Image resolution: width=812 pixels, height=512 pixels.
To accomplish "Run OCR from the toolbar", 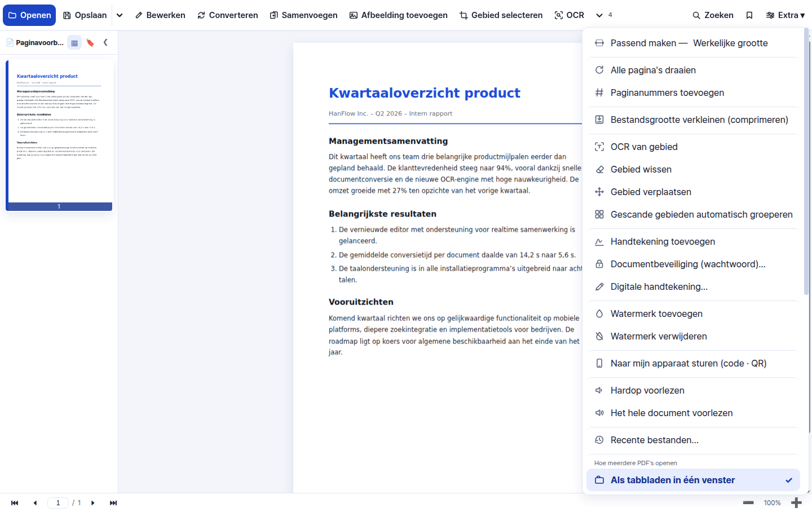I will click(x=569, y=15).
